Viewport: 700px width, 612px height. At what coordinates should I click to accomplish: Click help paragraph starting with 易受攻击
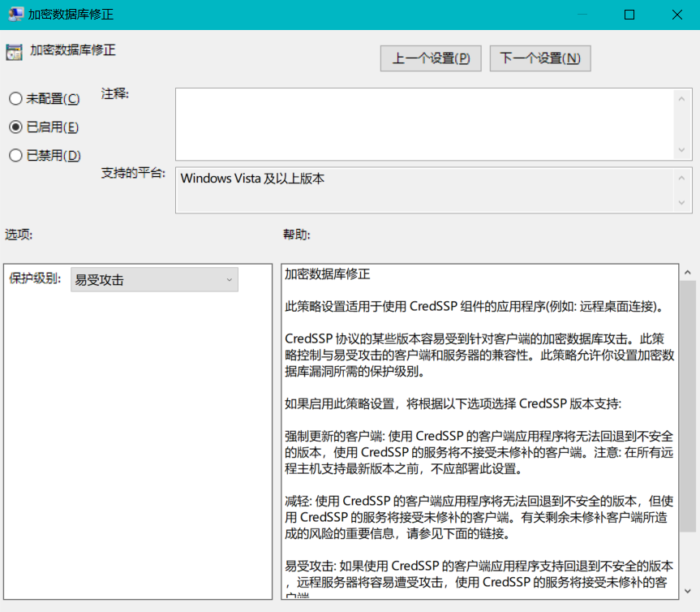point(479,580)
